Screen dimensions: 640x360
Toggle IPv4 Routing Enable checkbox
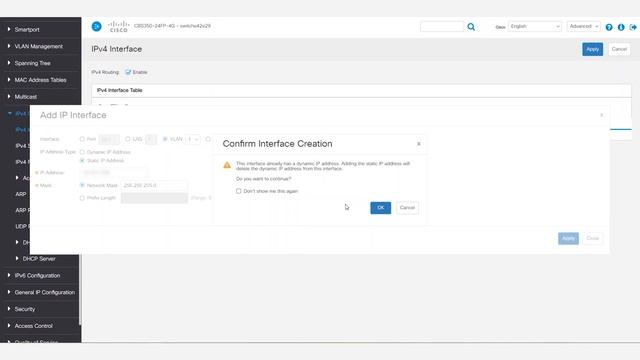point(128,72)
